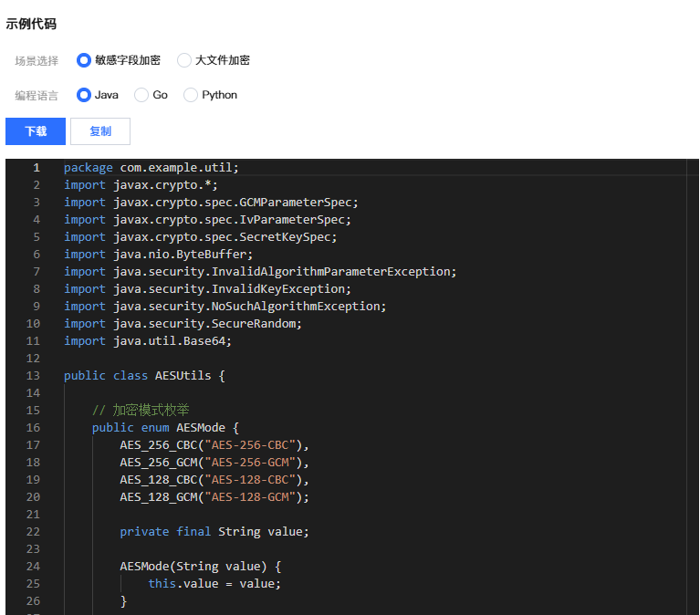The height and width of the screenshot is (615, 700).
Task: Click the public enum AESMode line
Action: [x=165, y=428]
